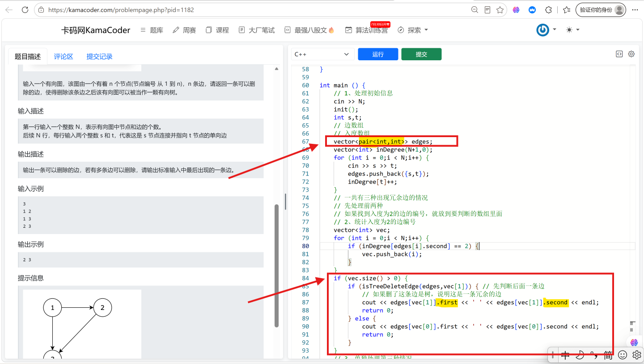This screenshot has height=364, width=644.
Task: Switch to the 提交记录 tab
Action: (99, 56)
